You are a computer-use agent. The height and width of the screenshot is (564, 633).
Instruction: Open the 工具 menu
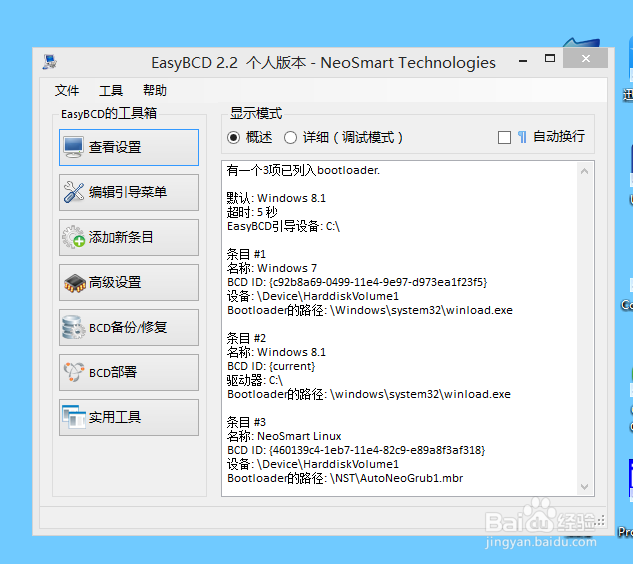point(111,90)
